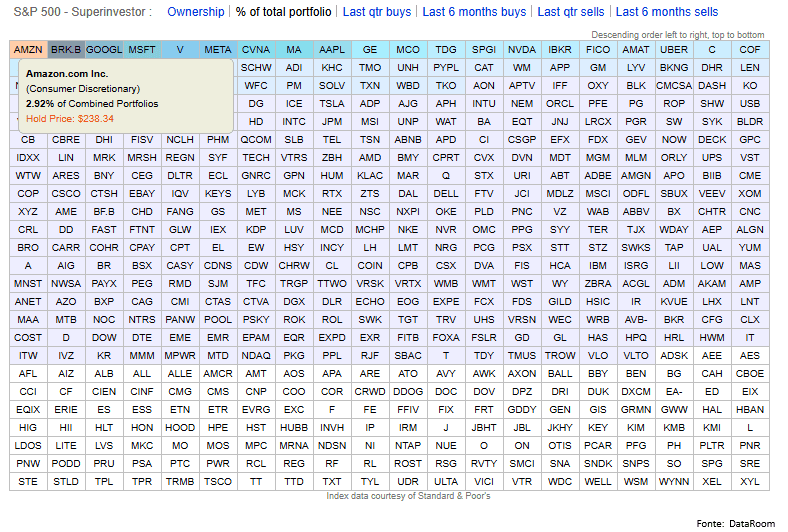
Task: Click the LDOS ticker cell
Action: [x=28, y=446]
